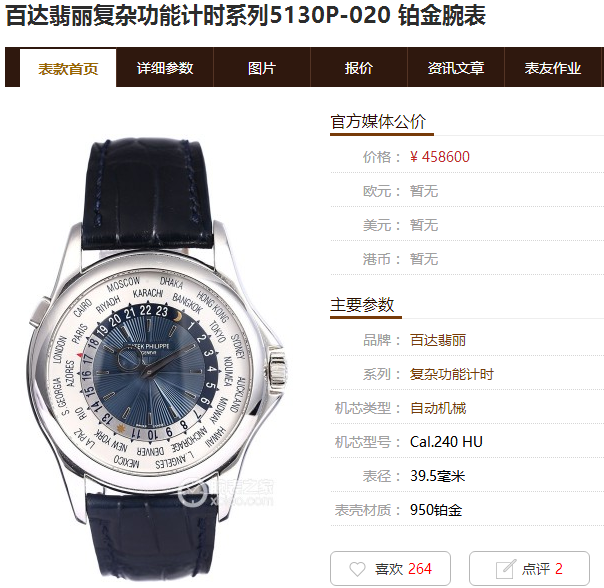Image resolution: width=604 pixels, height=588 pixels.
Task: Select the 资讯文章 tab
Action: tap(456, 68)
